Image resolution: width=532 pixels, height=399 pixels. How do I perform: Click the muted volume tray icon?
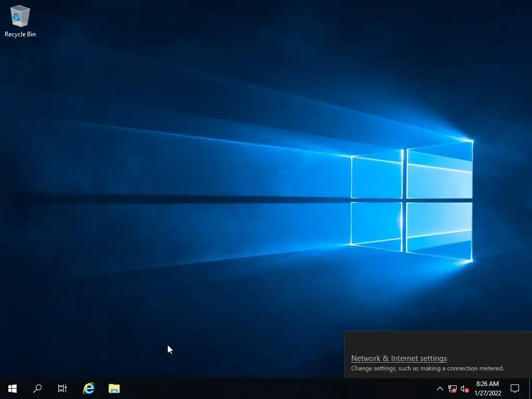(465, 389)
